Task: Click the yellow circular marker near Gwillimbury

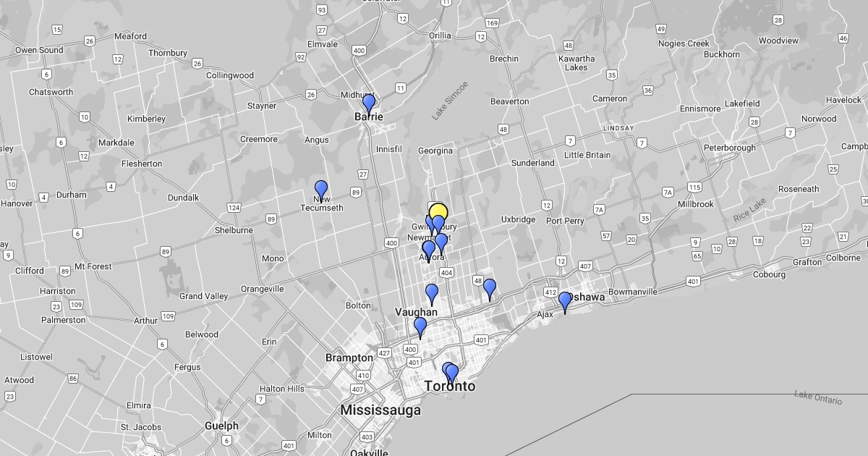Action: (438, 214)
